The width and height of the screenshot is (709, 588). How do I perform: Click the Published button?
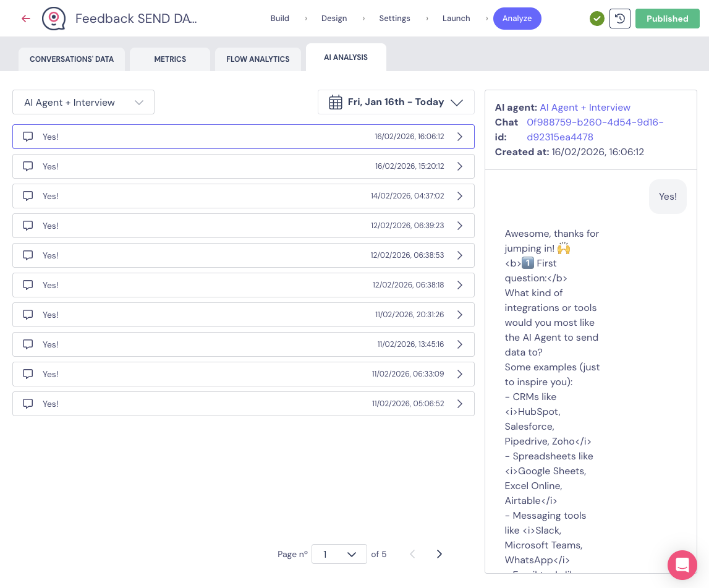[x=667, y=19]
